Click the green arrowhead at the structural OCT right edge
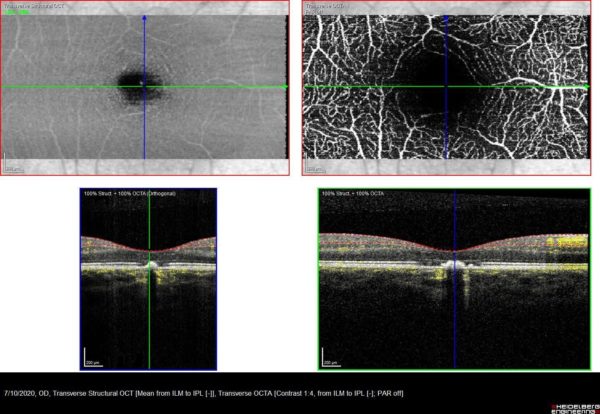The image size is (600, 414). (x=285, y=87)
